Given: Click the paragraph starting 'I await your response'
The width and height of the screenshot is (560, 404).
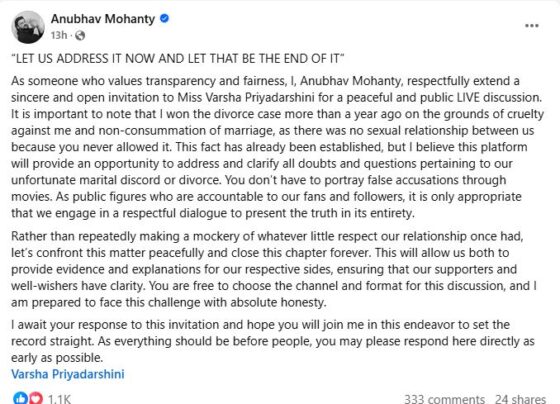Looking at the screenshot, I should (273, 341).
